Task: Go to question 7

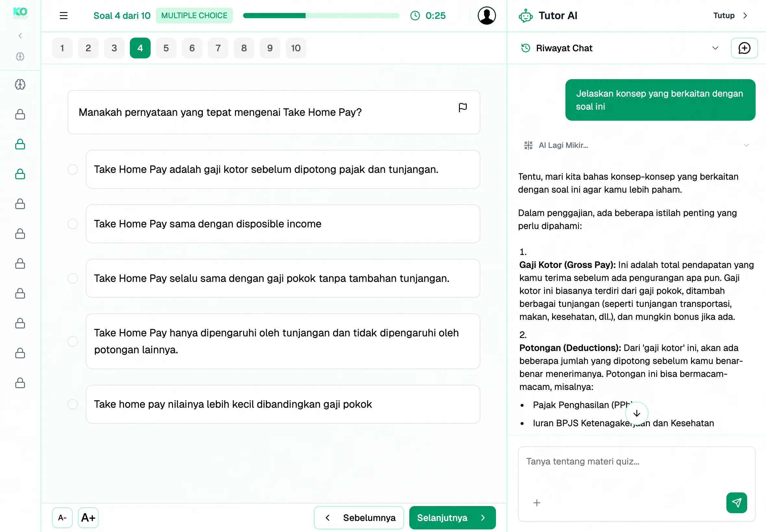Action: [x=218, y=48]
